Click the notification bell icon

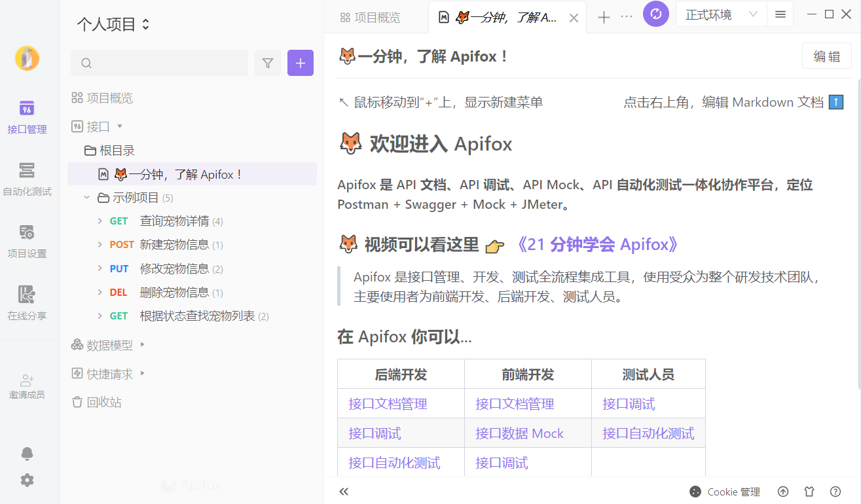coord(27,453)
